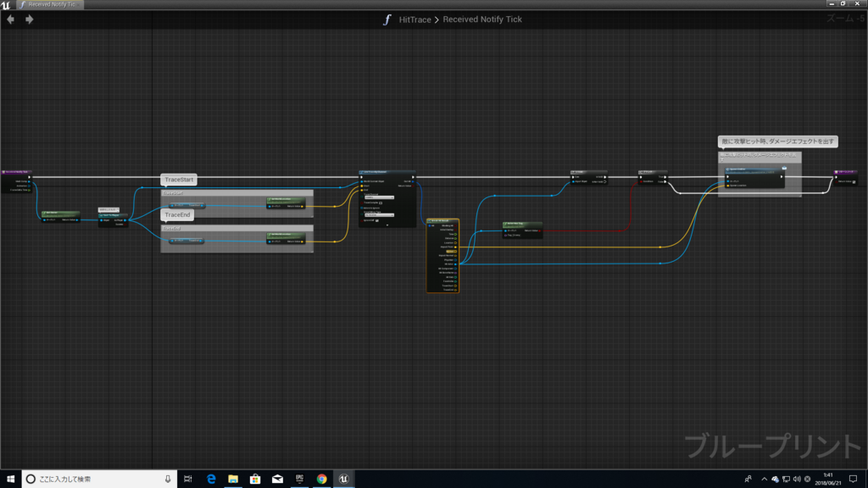Select reroute node on white False wire near Branch
868x488 pixels.
click(x=681, y=193)
